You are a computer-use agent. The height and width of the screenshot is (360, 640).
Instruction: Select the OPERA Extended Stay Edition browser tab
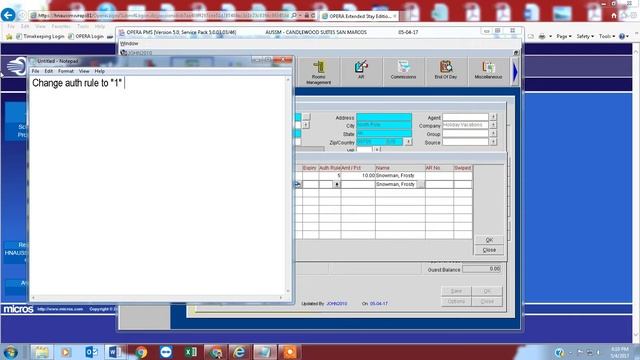[x=359, y=16]
